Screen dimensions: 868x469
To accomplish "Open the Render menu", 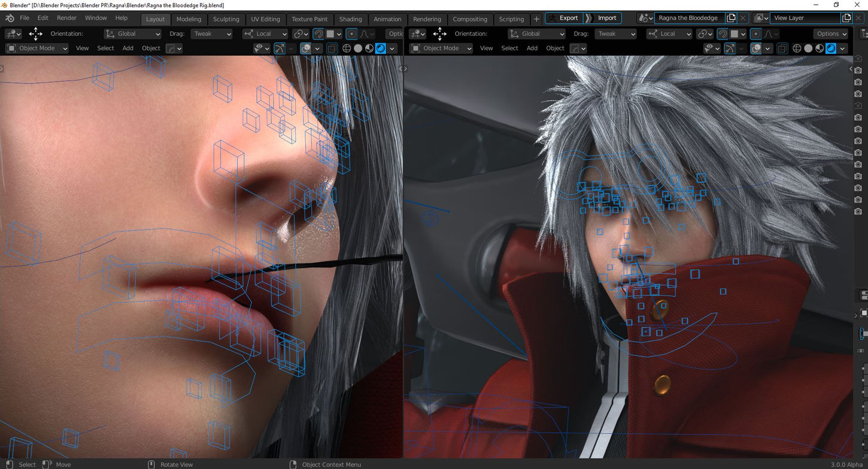I will (67, 18).
